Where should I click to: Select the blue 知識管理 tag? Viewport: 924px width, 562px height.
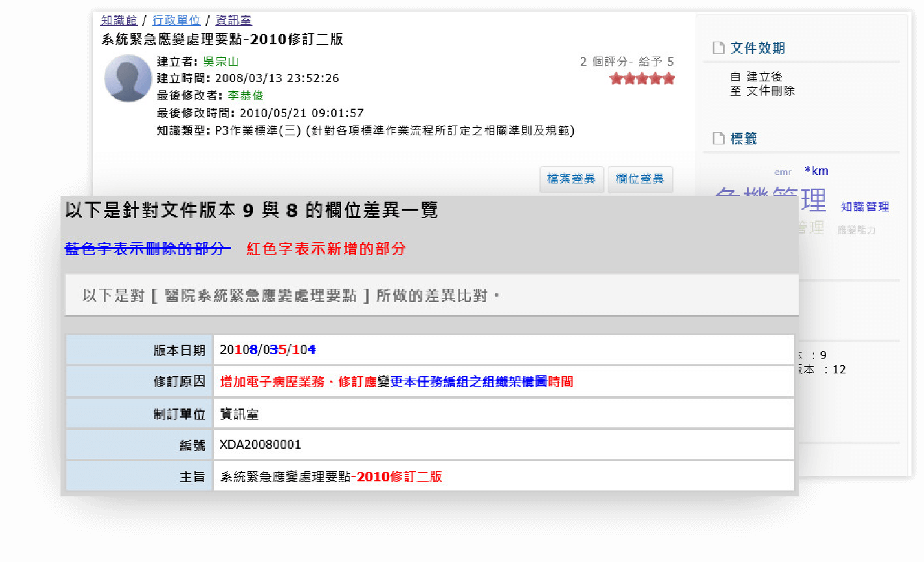[x=865, y=207]
